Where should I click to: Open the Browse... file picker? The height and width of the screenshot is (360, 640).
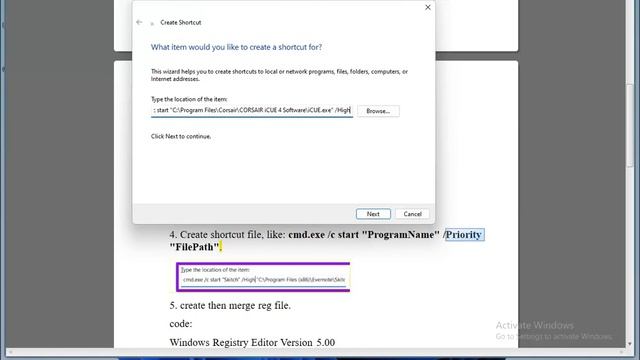point(378,111)
